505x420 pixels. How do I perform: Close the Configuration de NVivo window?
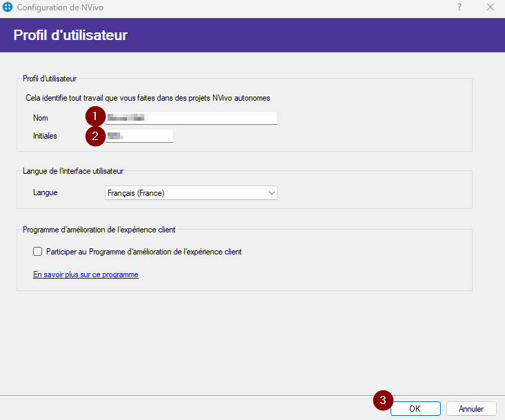pos(491,7)
